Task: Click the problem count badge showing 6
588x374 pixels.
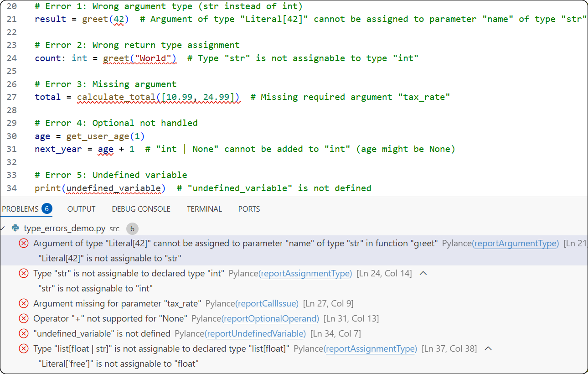Action: pos(132,229)
